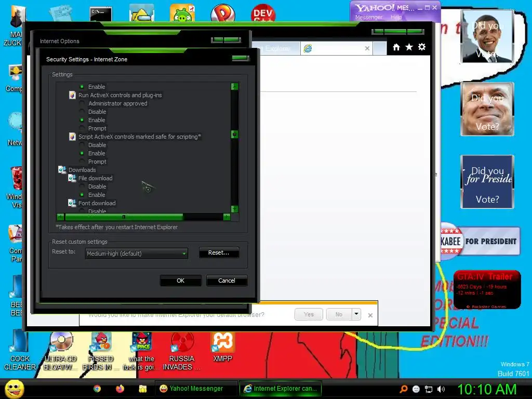Viewport: 532px width, 399px height.
Task: Select Run ActiveX controls and plug-ins item
Action: pos(120,95)
